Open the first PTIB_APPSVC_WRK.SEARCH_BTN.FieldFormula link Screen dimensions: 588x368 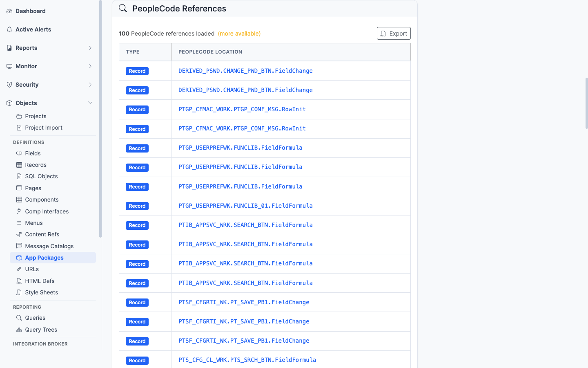pyautogui.click(x=245, y=225)
